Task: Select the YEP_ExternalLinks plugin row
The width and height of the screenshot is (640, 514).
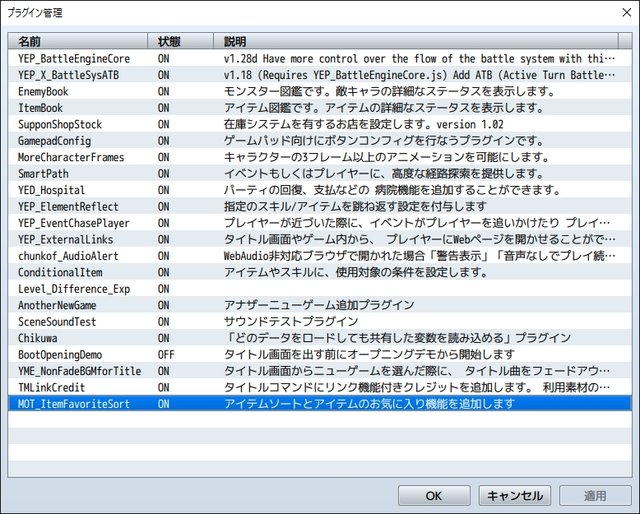Action: coord(320,240)
